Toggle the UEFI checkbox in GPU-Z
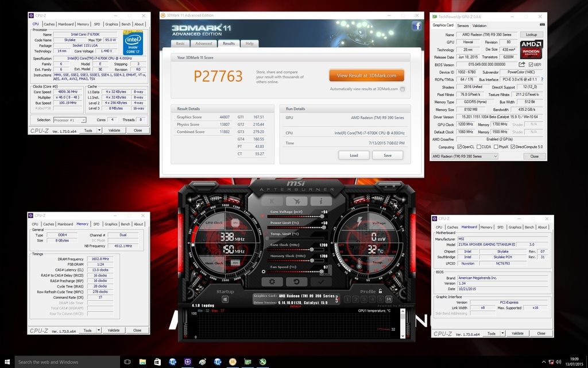Screen dimensions: 588x368 tap(531, 64)
